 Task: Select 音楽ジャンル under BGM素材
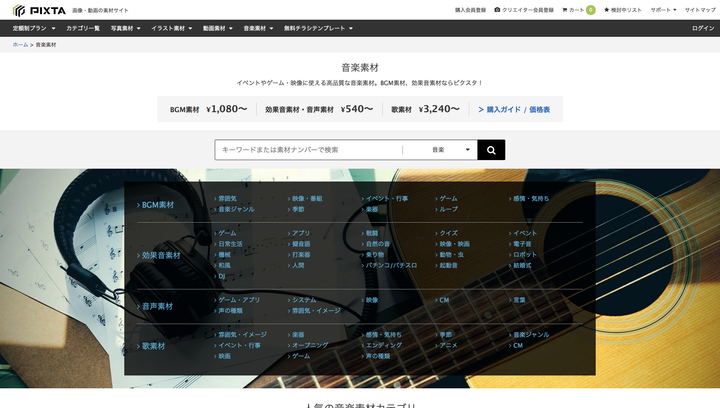234,209
